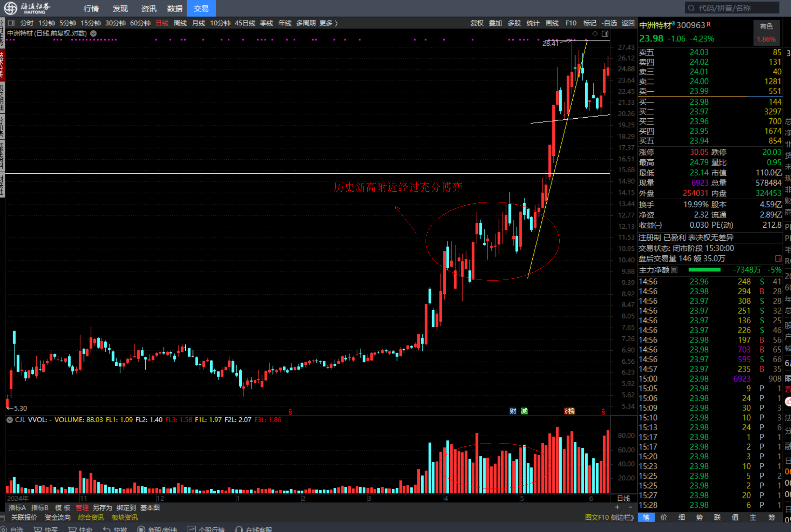The image size is (791, 532).
Task: Open the 画线 drawing tools menu
Action: pos(552,23)
